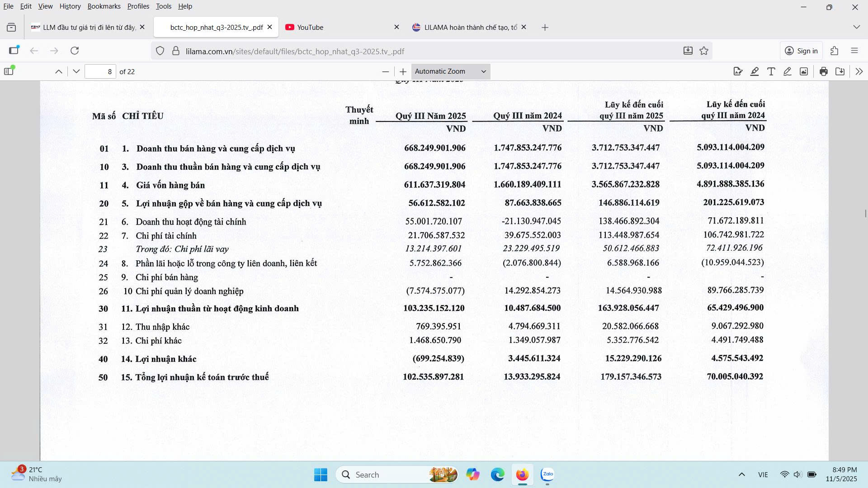Toggle the PDF sidebar panel
Viewport: 868px width, 488px height.
pos(9,71)
